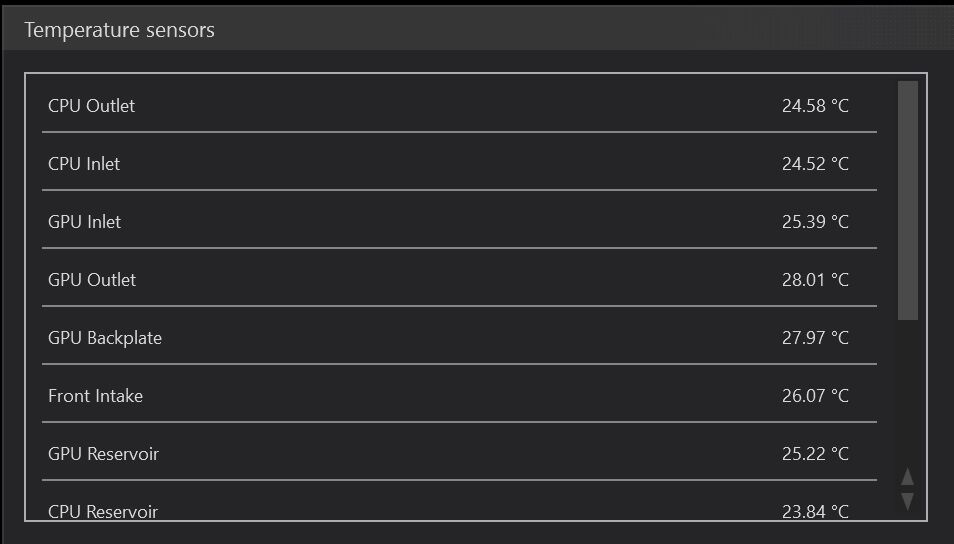Choose the GPU Inlet sensor entry

(84, 222)
